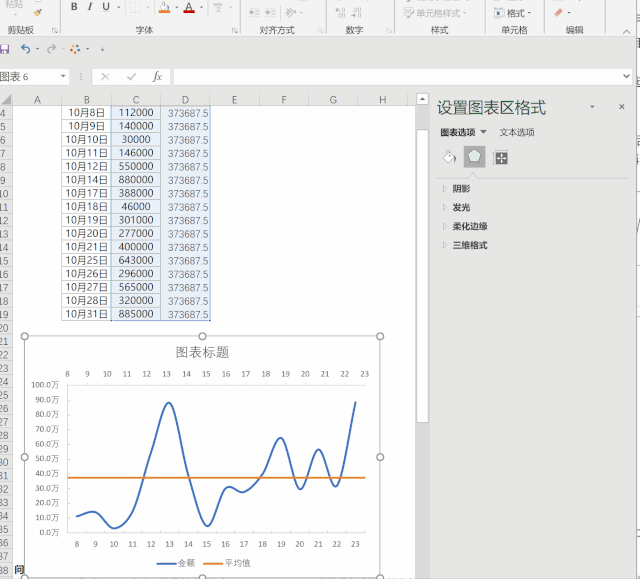Click the formula bar input field
The height and width of the screenshot is (579, 640).
pos(397,77)
